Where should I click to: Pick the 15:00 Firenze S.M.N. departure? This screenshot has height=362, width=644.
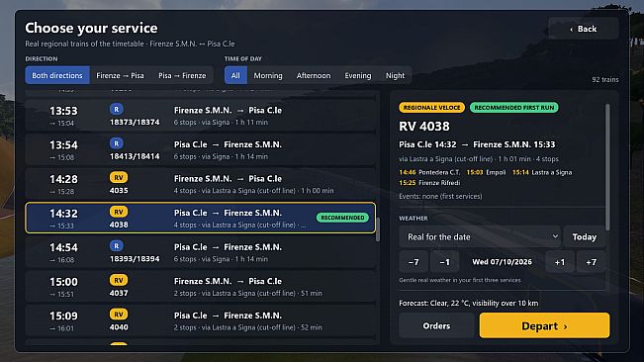[201, 287]
